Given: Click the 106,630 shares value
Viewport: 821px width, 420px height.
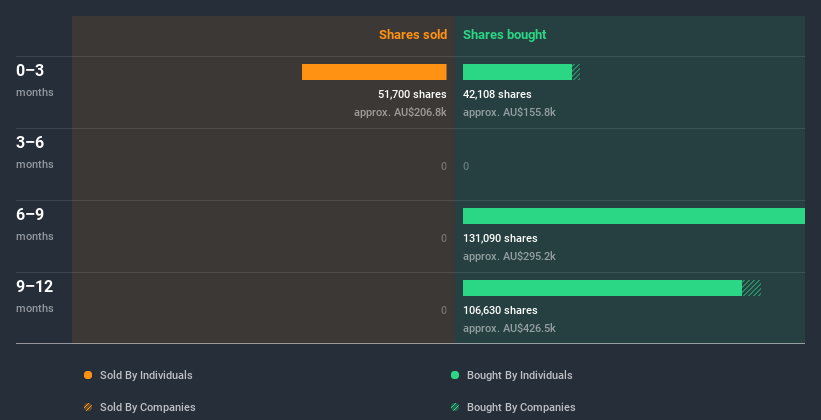Looking at the screenshot, I should coord(500,310).
